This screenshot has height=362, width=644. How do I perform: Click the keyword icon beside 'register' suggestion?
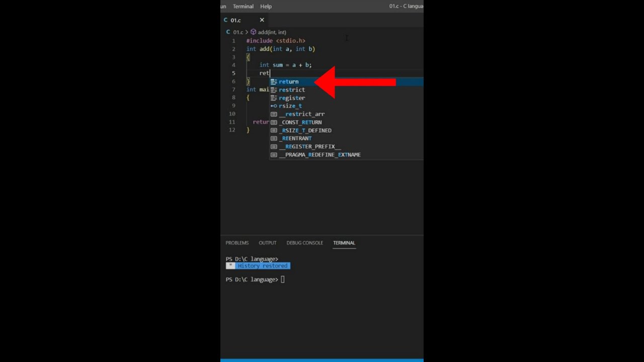coord(274,98)
